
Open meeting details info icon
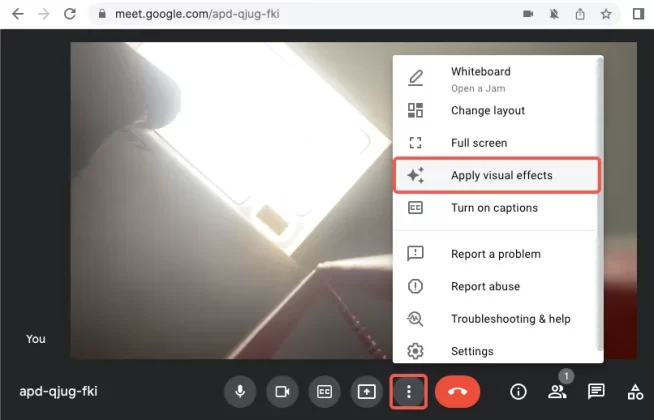[x=518, y=392]
